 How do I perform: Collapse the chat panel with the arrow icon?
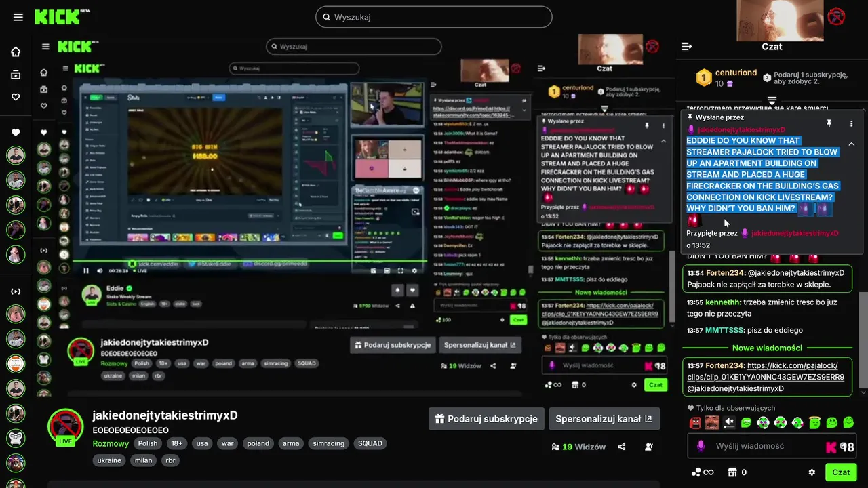click(687, 47)
